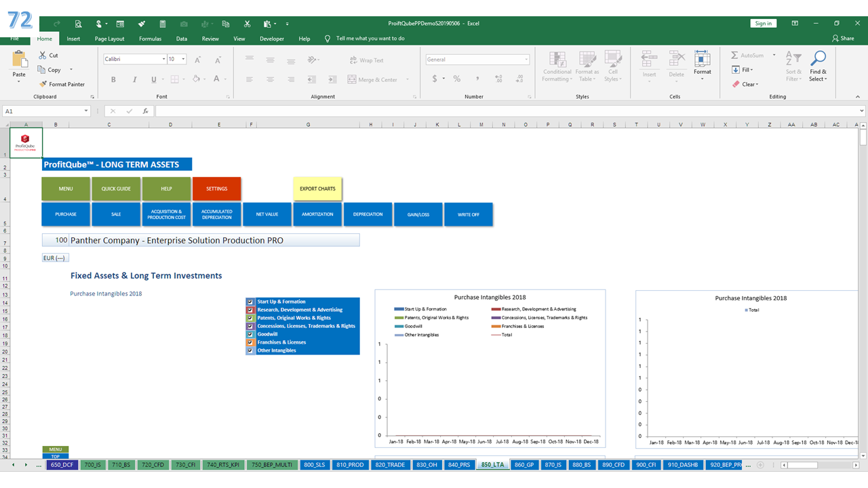The image size is (868, 488).
Task: Open Conditional Formatting menu
Action: click(x=557, y=66)
